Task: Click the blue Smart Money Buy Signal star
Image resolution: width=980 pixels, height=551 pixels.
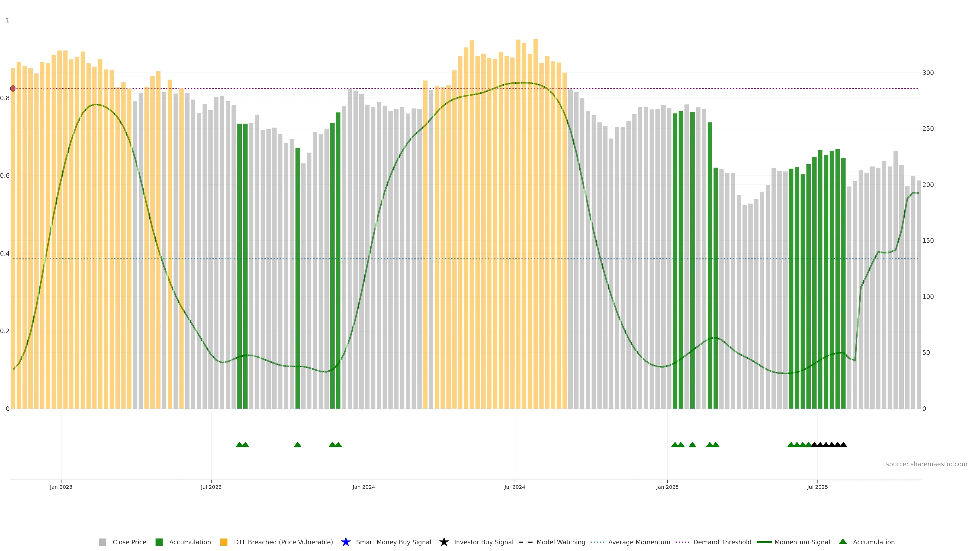Action: [x=346, y=542]
